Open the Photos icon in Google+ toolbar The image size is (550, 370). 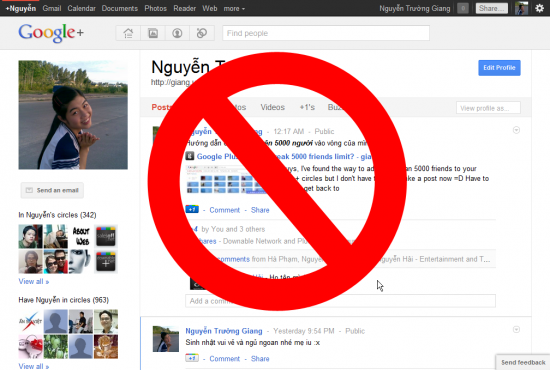pos(153,33)
